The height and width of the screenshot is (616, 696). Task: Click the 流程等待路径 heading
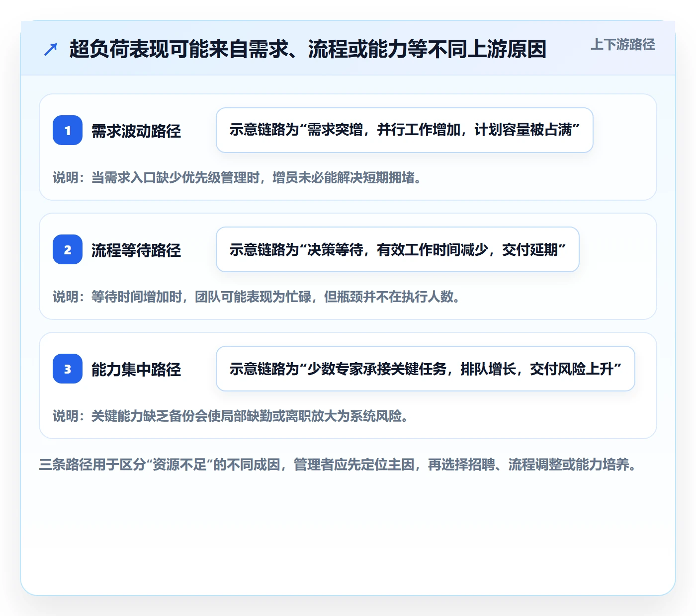[x=136, y=250]
